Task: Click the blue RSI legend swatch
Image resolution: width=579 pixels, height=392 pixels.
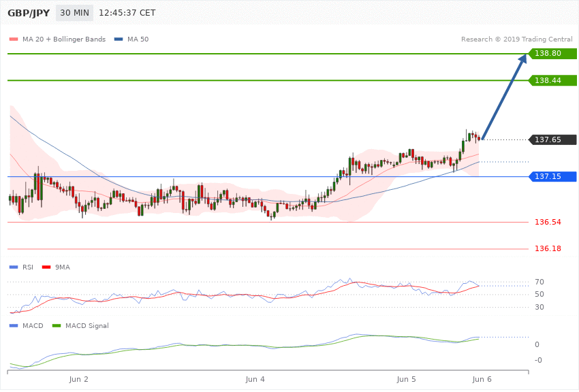Action: click(x=14, y=267)
